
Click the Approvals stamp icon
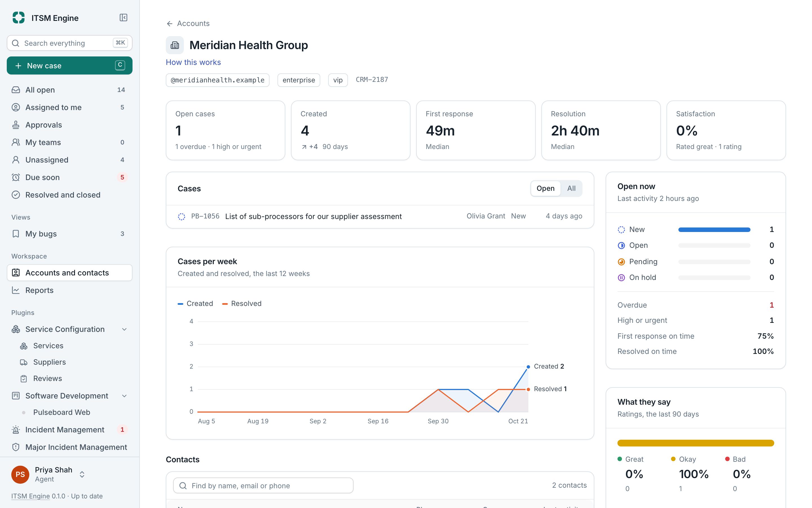(x=16, y=125)
